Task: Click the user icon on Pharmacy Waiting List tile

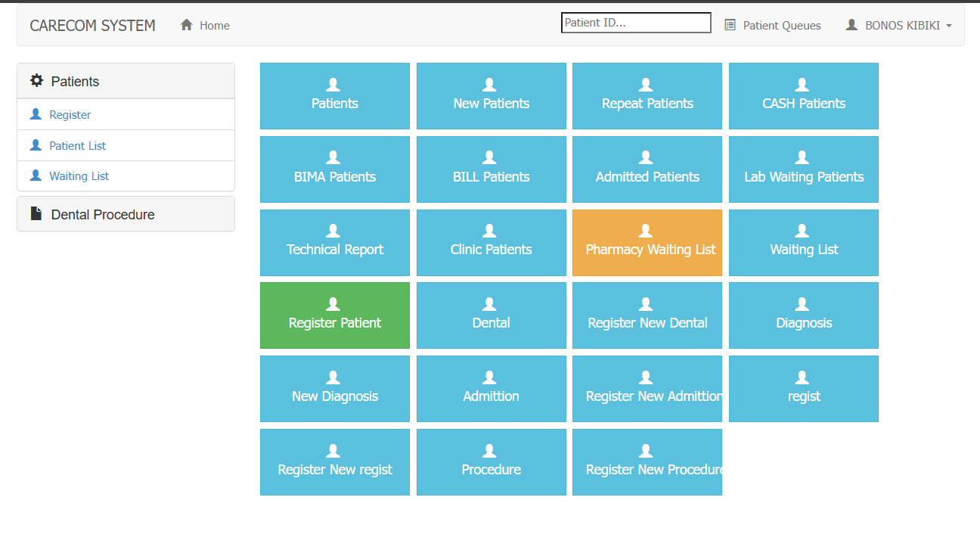Action: [647, 230]
